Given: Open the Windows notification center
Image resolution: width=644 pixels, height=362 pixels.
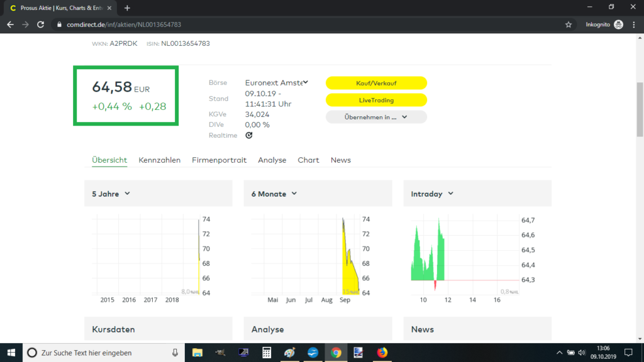Looking at the screenshot, I should pyautogui.click(x=628, y=353).
